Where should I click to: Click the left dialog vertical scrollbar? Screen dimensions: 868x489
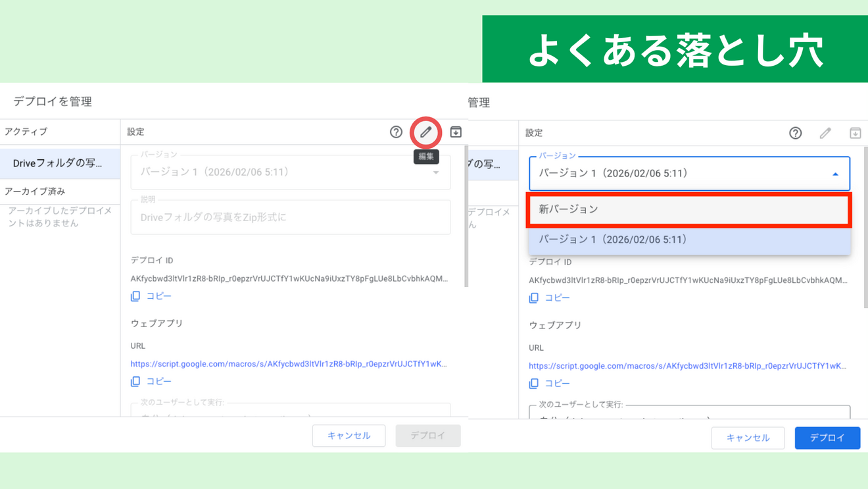coord(466,216)
